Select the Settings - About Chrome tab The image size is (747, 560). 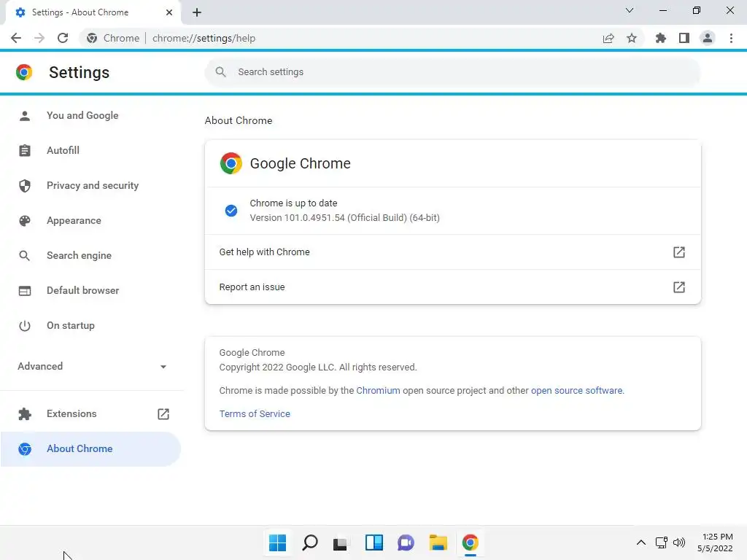[93, 12]
